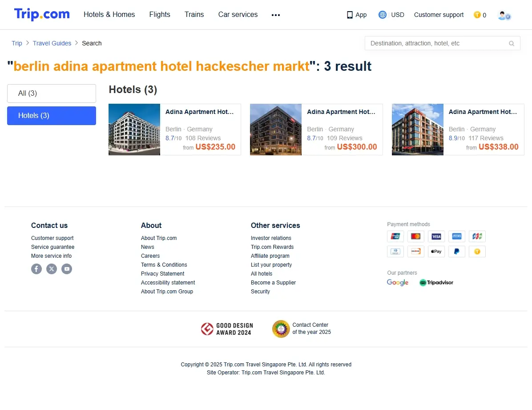Open hotel thumbnail priced US$300.00
Viewport: 532px width, 410px height.
[x=276, y=130]
